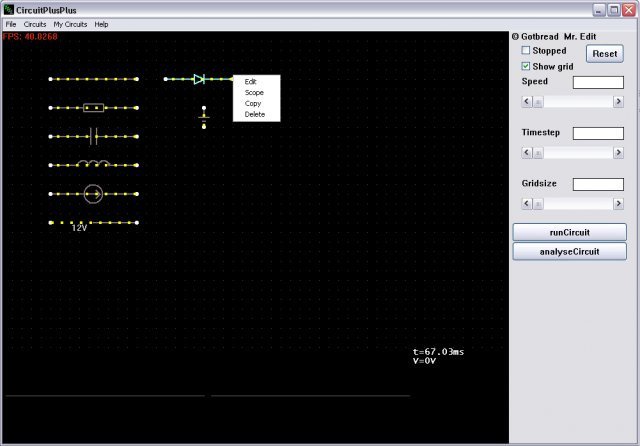This screenshot has height=446, width=640.
Task: Click the V=0V readout
Action: click(x=424, y=361)
